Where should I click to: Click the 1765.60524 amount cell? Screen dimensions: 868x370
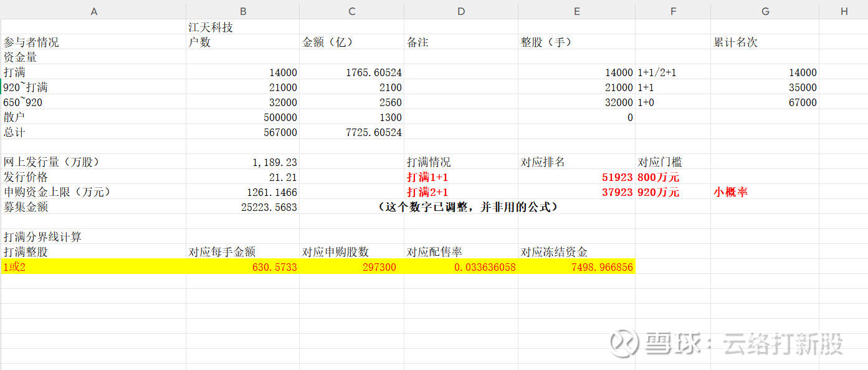pos(351,72)
